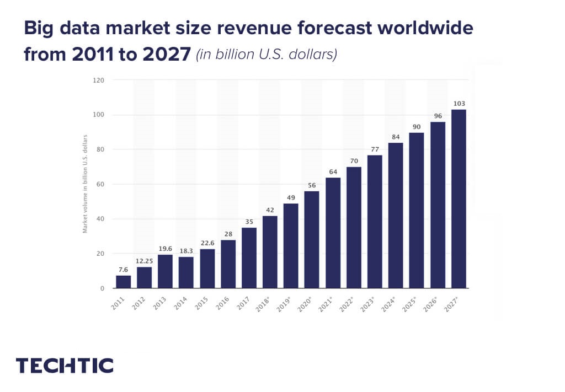Click the 2016 bar labeled 28
Image resolution: width=565 pixels, height=392 pixels.
point(228,264)
